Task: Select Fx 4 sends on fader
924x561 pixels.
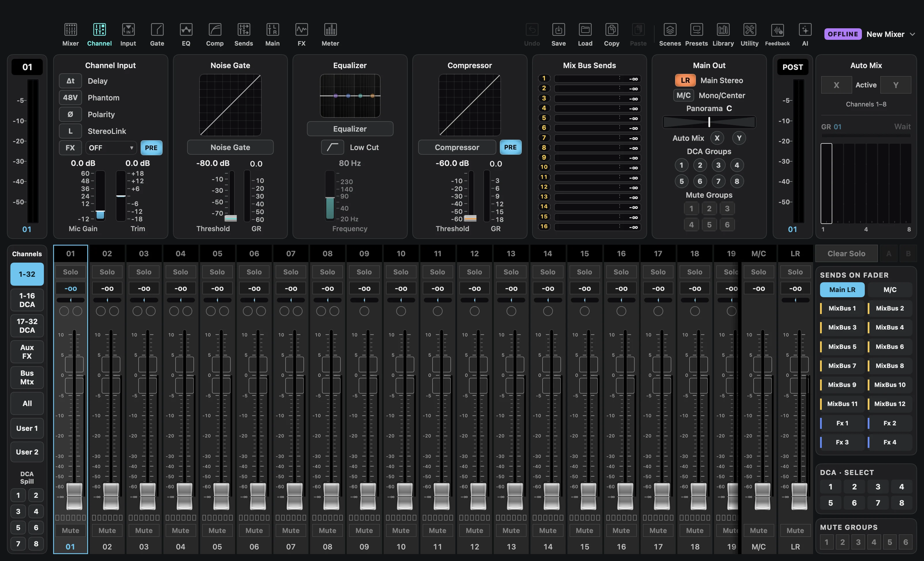Action: pyautogui.click(x=890, y=442)
